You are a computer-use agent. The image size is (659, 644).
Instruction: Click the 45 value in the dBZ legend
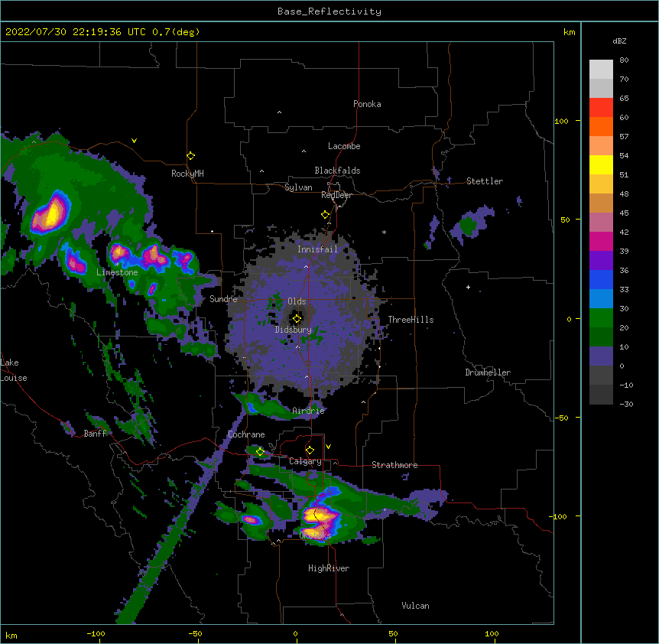point(624,213)
